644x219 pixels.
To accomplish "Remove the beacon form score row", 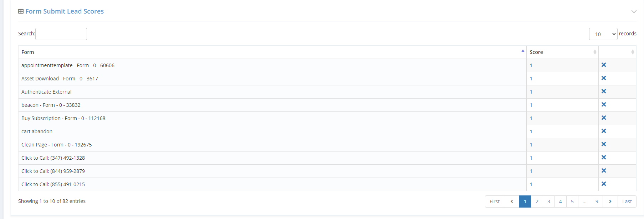I will [604, 104].
